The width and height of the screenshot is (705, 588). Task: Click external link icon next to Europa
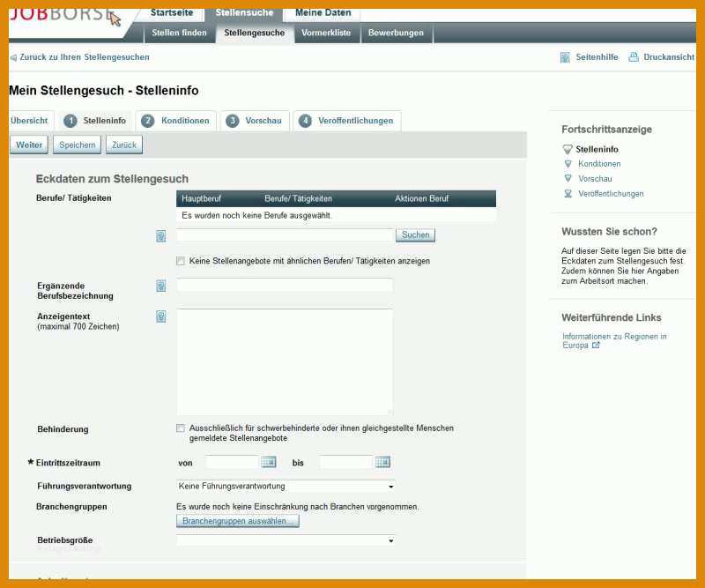point(596,345)
